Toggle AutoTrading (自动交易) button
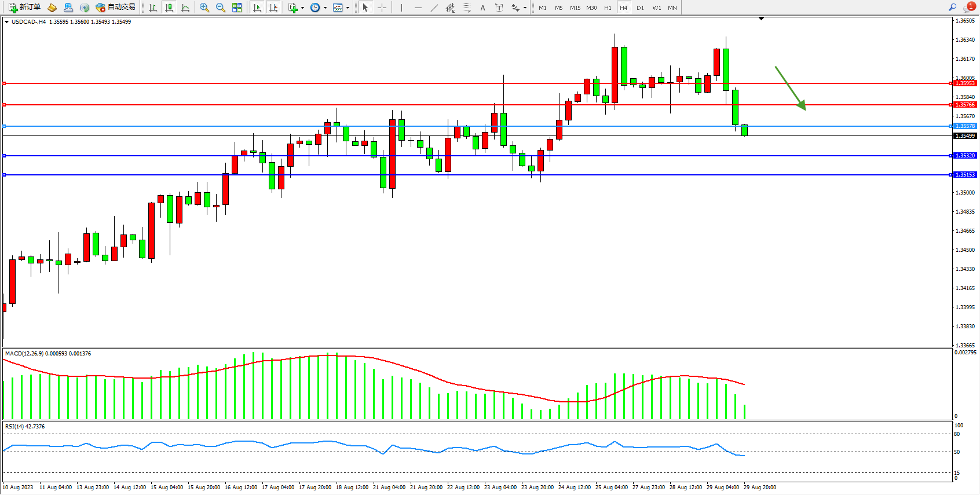 coord(116,8)
